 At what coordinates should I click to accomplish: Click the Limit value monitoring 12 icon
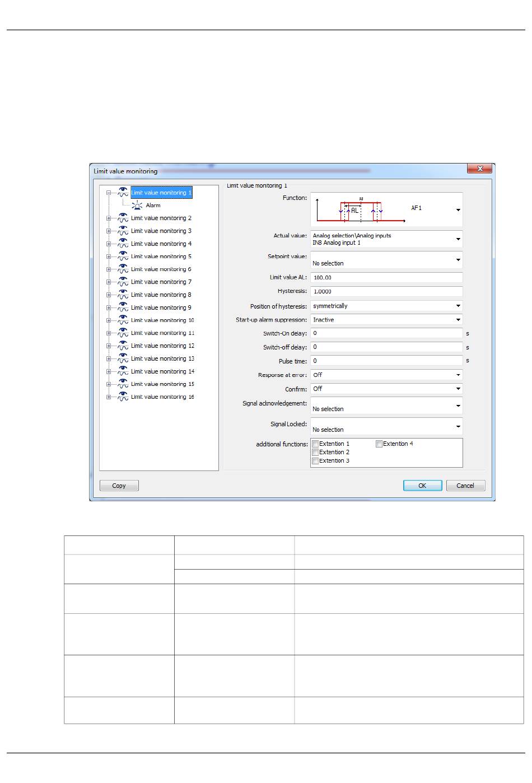pyautogui.click(x=123, y=346)
